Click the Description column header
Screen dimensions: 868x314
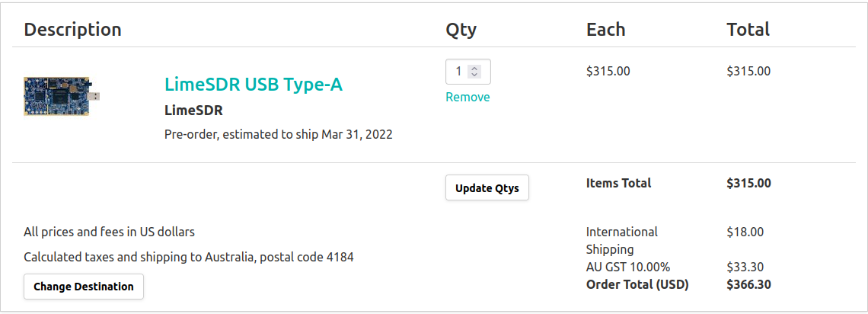(72, 30)
